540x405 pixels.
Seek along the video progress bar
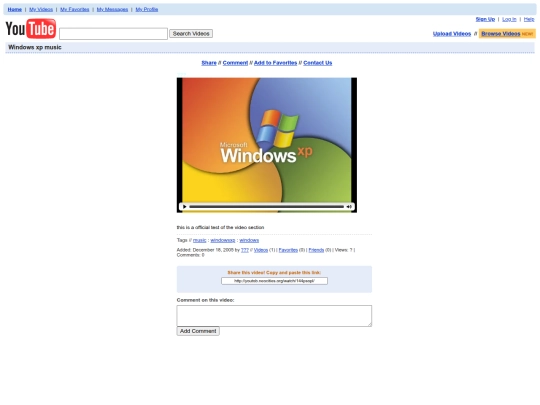[267, 207]
